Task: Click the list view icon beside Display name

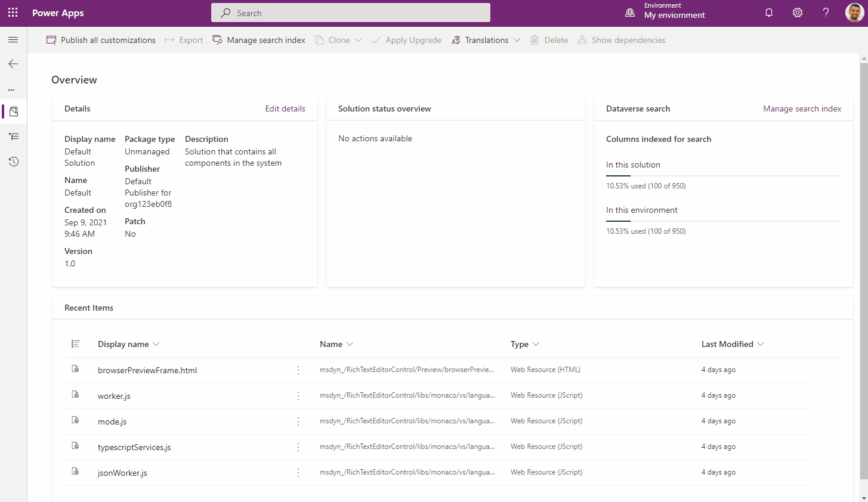Action: [75, 344]
